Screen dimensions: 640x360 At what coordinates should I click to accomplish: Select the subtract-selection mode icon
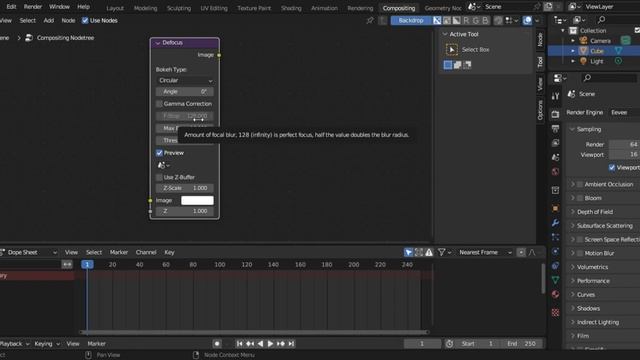pos(467,65)
